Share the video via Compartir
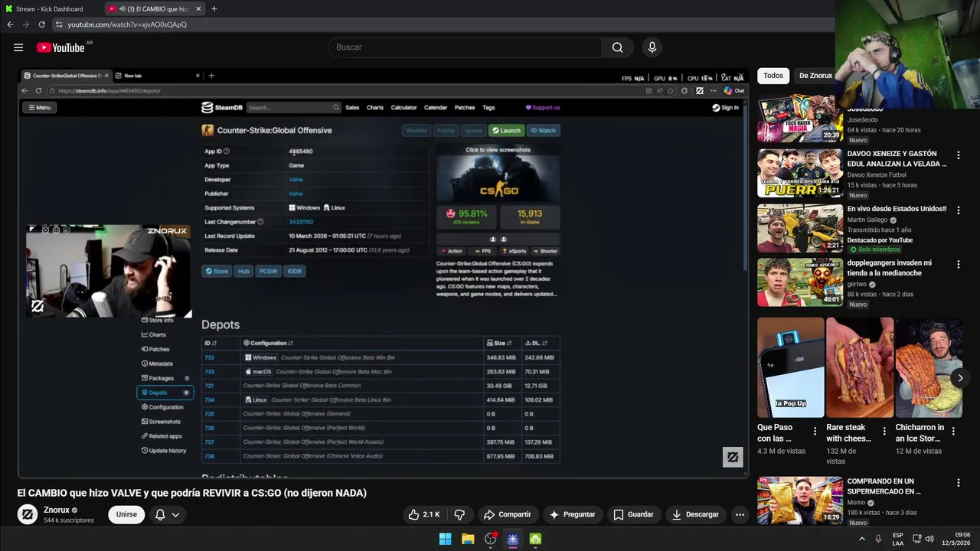980x551 pixels. tap(507, 514)
